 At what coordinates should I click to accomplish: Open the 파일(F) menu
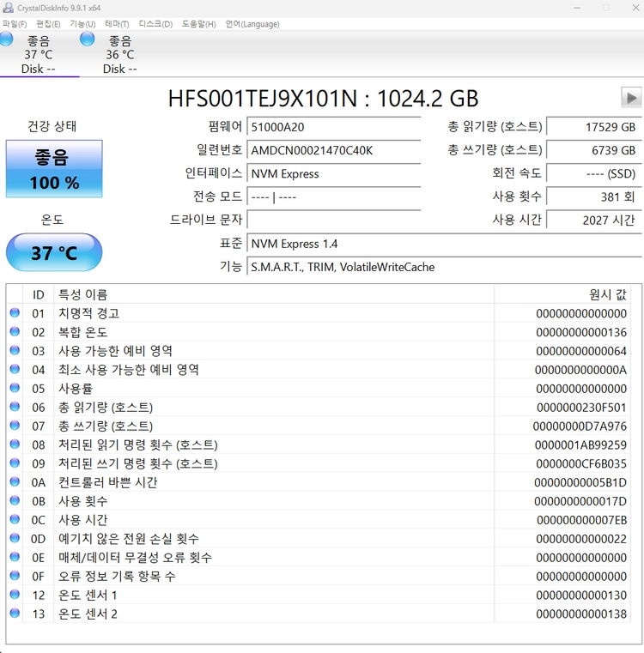pyautogui.click(x=15, y=24)
